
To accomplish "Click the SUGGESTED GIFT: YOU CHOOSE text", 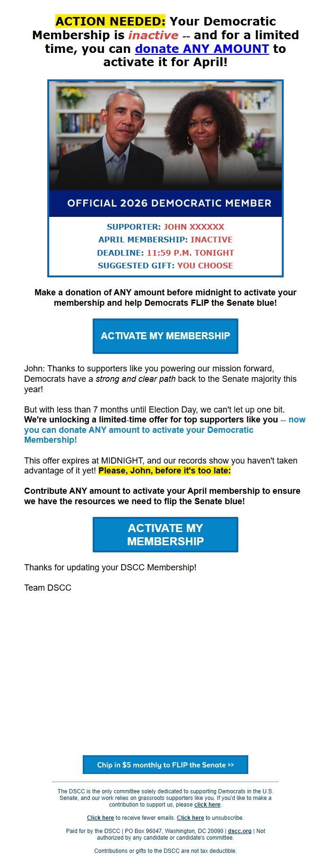I will (165, 266).
